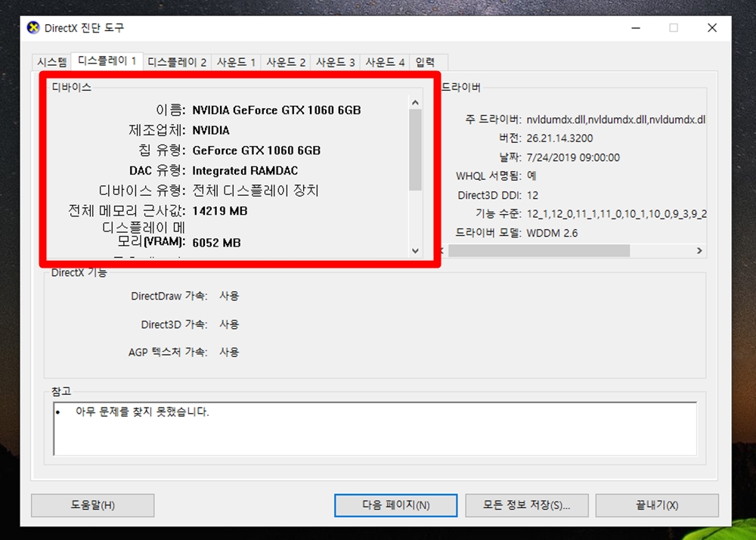Click the driver panel horizontal scrollbar thumb

(x=539, y=251)
